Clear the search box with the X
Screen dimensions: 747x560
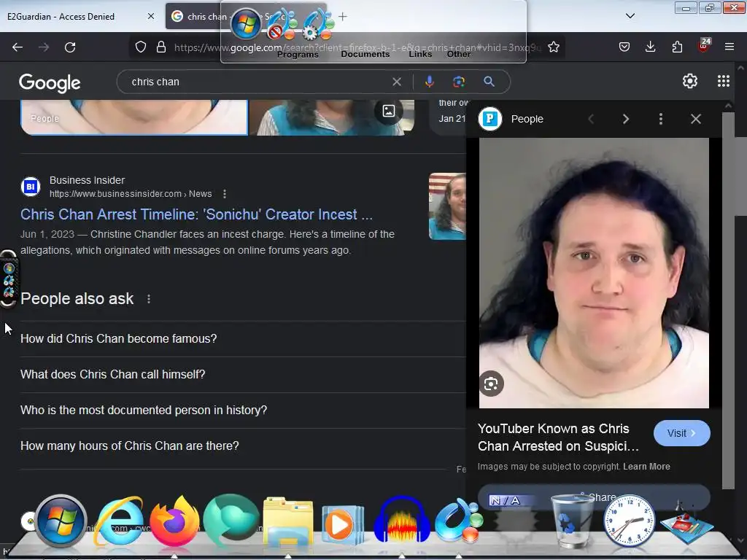coord(397,82)
